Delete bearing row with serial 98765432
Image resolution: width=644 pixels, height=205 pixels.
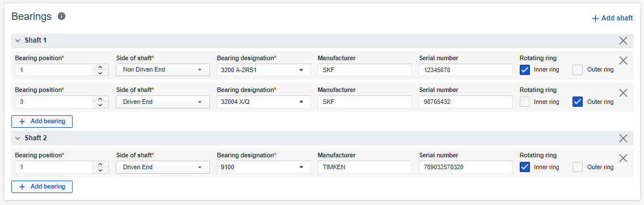click(x=623, y=93)
